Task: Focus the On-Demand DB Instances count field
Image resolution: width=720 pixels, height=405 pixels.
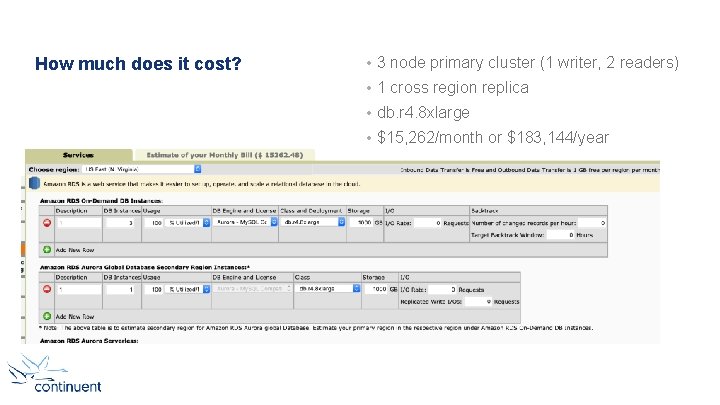Action: pyautogui.click(x=120, y=223)
